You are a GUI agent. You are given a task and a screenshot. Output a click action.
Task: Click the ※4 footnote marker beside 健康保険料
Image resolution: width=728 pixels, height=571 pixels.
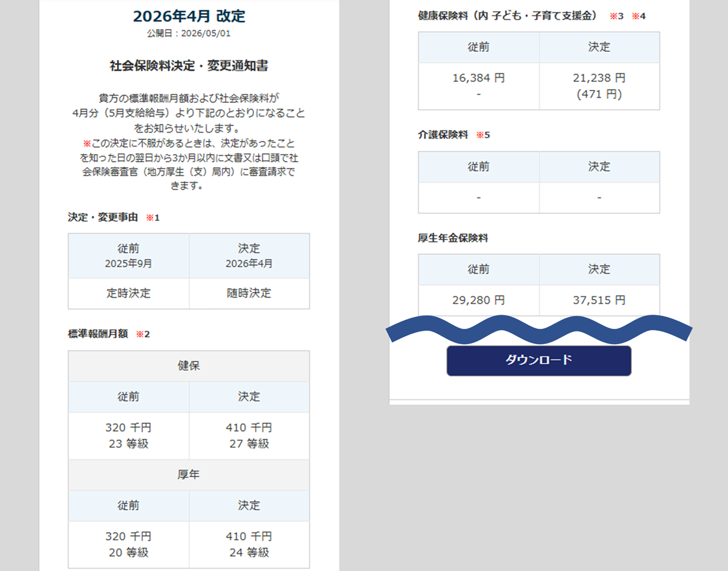639,16
